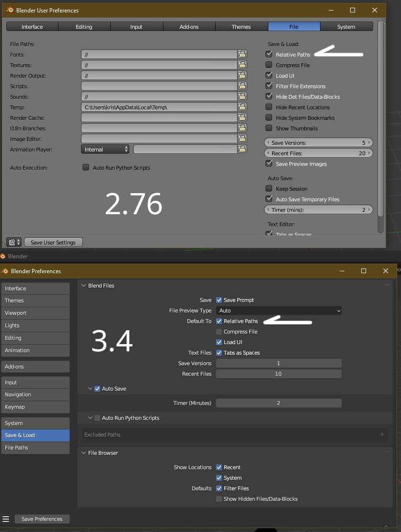Toggle Save Prompt checkbox in 3.4 preferences
Image resolution: width=401 pixels, height=532 pixels.
pyautogui.click(x=219, y=300)
